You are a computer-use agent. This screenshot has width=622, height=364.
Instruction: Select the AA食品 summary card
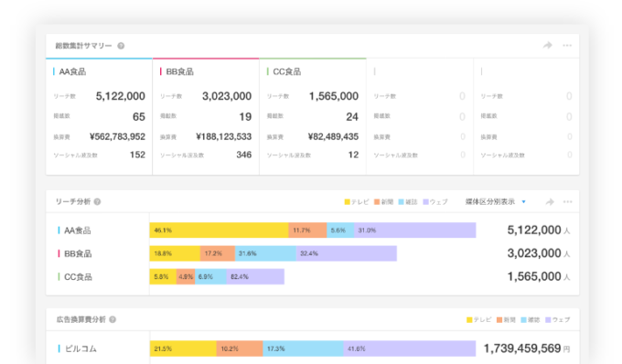point(99,116)
